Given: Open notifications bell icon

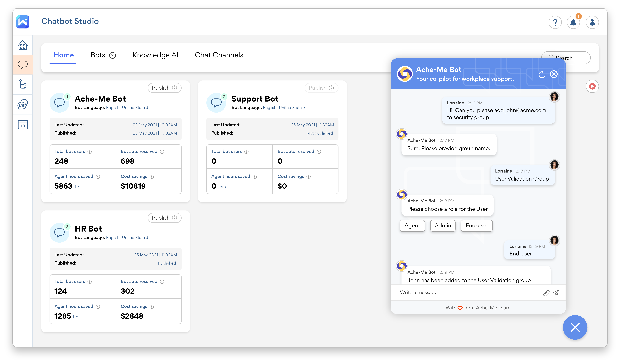Looking at the screenshot, I should pos(573,22).
